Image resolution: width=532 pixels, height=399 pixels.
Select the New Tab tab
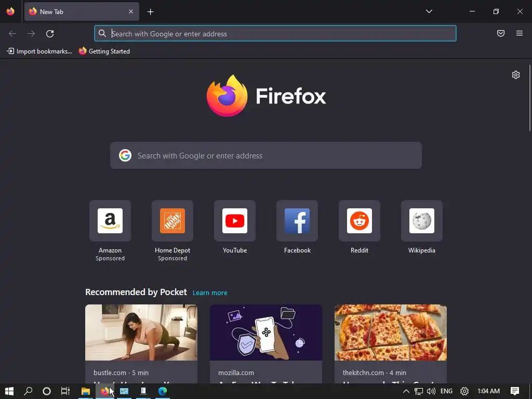tap(82, 11)
